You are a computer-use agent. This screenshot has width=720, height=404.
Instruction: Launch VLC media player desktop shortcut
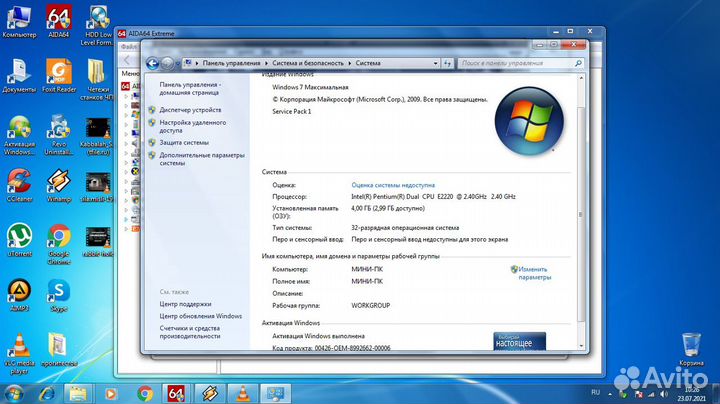(19, 354)
